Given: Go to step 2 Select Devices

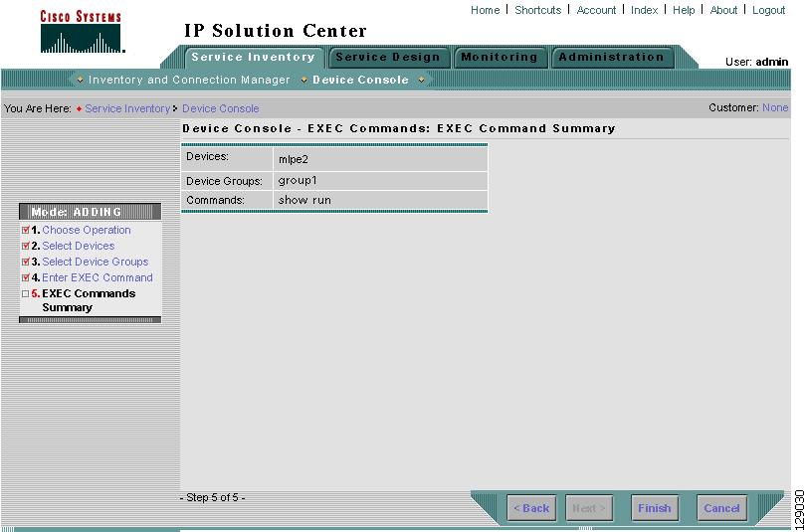Looking at the screenshot, I should [x=78, y=246].
